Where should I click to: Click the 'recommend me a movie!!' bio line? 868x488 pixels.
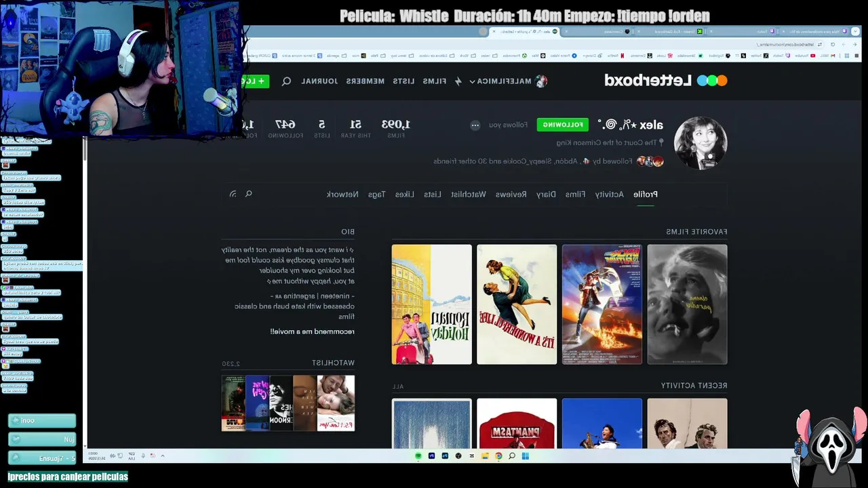(312, 332)
